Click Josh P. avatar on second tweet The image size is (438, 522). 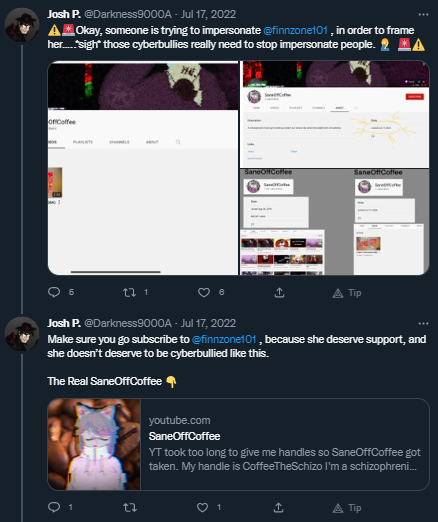click(22, 334)
